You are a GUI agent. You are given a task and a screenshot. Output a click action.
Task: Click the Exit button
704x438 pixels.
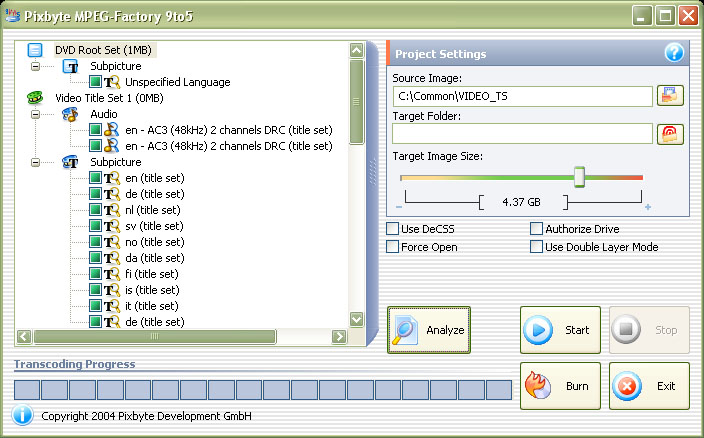tap(649, 386)
